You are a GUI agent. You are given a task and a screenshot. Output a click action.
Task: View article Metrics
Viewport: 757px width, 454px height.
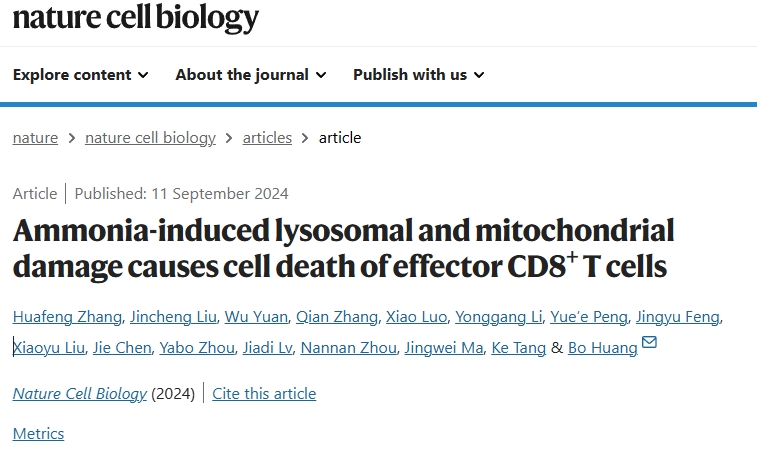coord(38,434)
